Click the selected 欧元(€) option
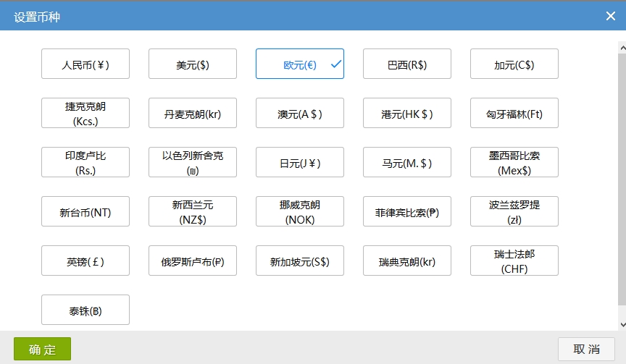 click(300, 64)
